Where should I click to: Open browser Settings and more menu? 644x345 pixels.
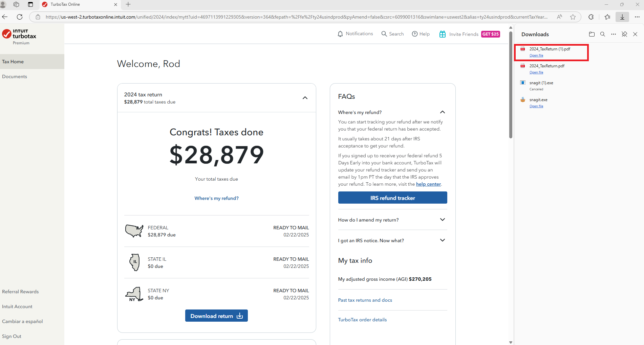(x=637, y=17)
